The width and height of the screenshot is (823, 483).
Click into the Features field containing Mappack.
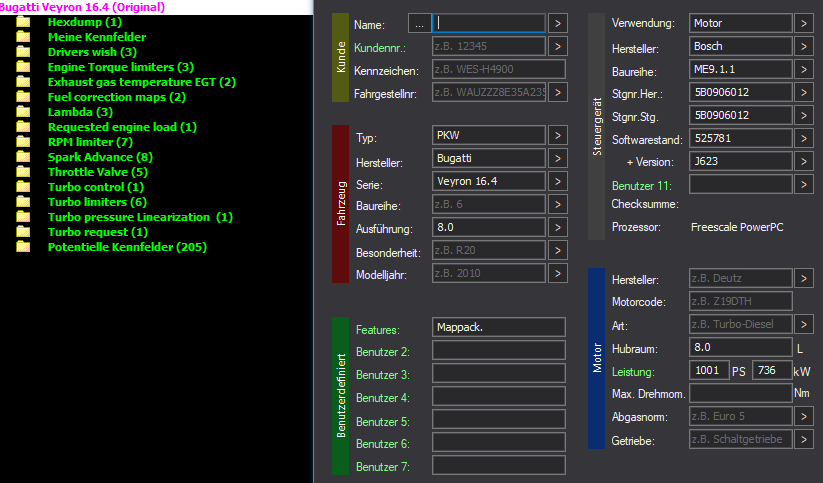pos(499,327)
